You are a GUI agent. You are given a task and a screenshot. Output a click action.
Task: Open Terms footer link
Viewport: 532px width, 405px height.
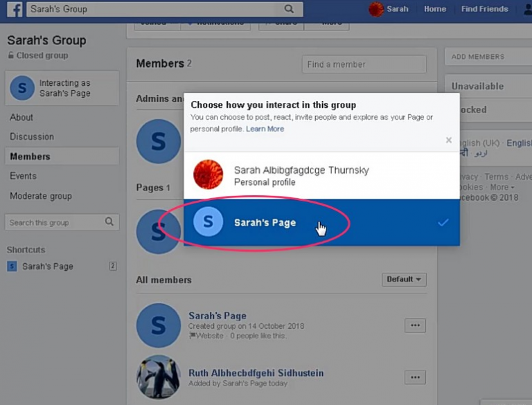[x=497, y=177]
